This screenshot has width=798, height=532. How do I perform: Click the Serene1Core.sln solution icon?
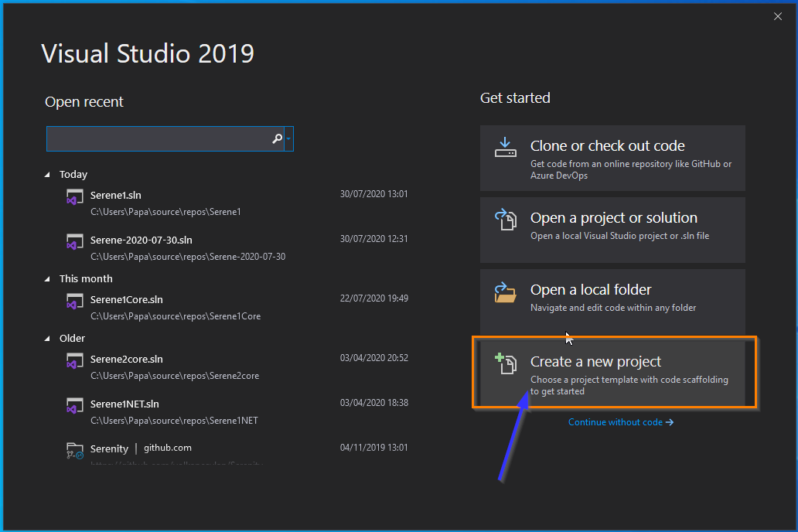pyautogui.click(x=75, y=301)
